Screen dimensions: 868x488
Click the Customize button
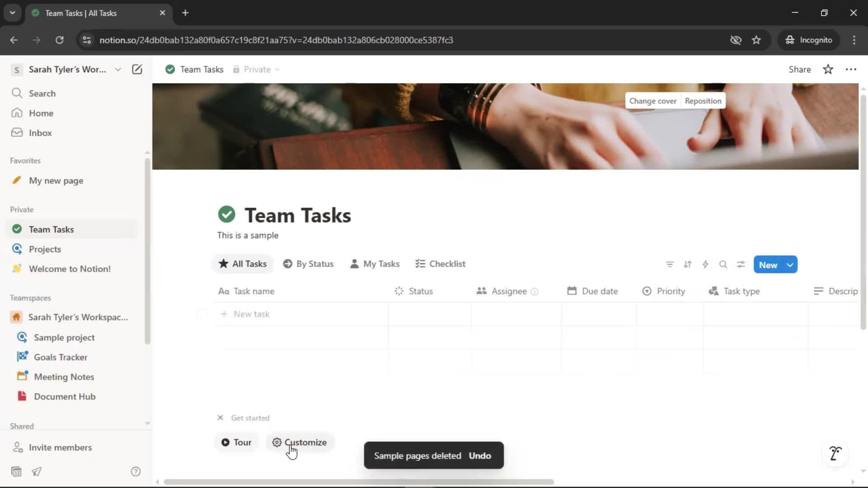(x=299, y=442)
